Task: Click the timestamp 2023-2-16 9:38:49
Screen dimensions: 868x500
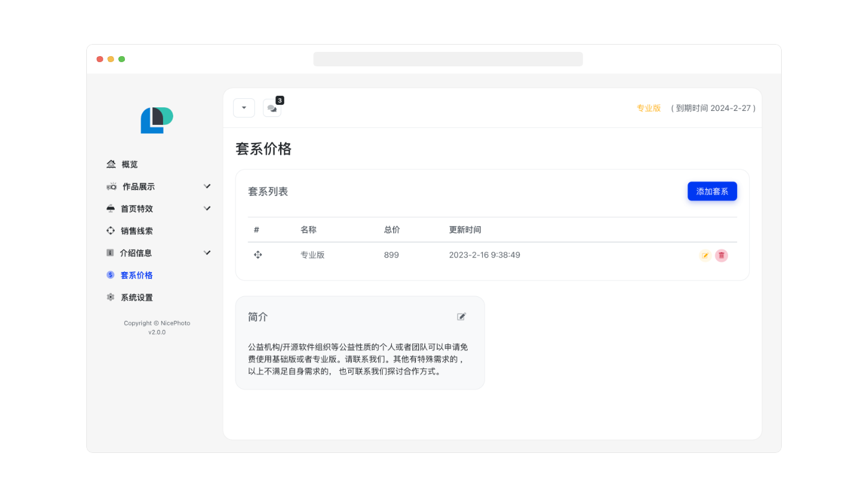Action: coord(485,255)
